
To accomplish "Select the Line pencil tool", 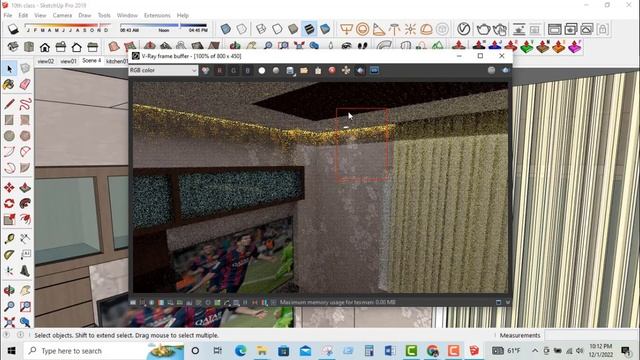I will click(9, 104).
